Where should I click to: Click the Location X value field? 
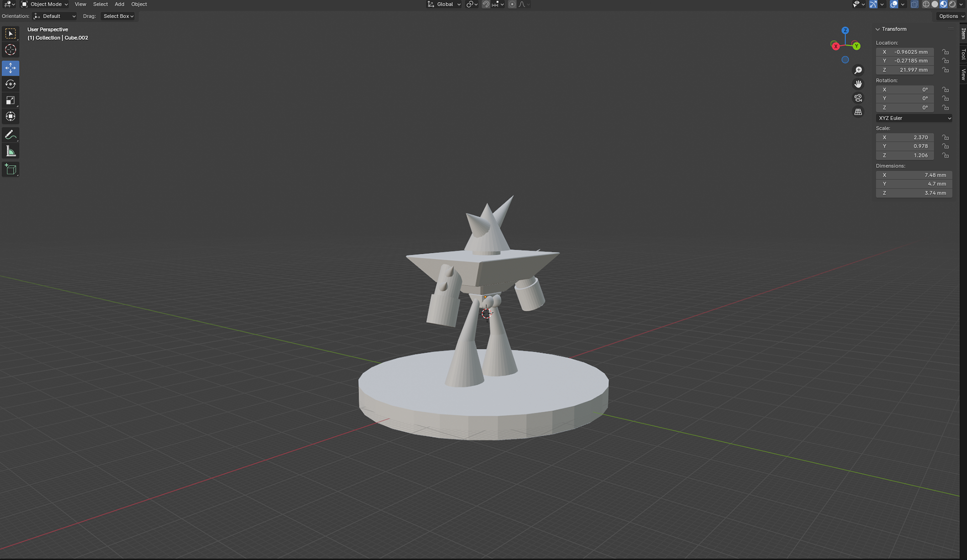coord(905,52)
